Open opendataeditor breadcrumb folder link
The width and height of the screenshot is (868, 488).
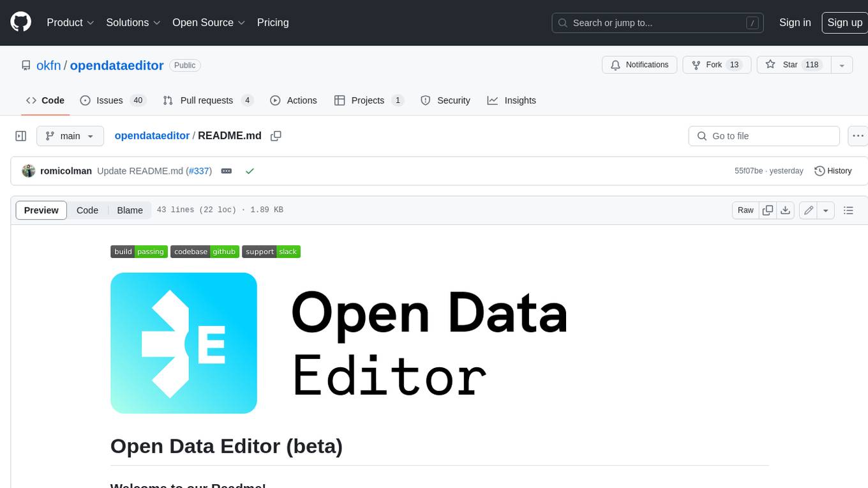[152, 136]
